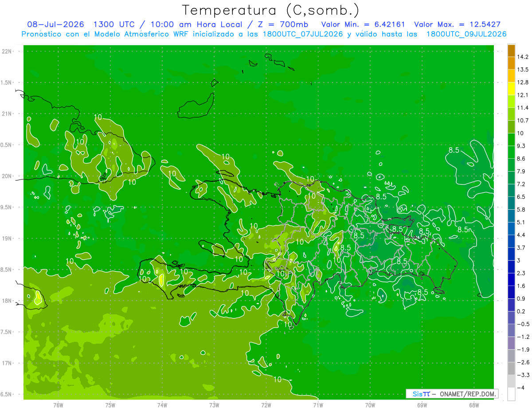Click the '20N' latitude axis label
Viewport: 532px width, 411px height.
coord(7,176)
